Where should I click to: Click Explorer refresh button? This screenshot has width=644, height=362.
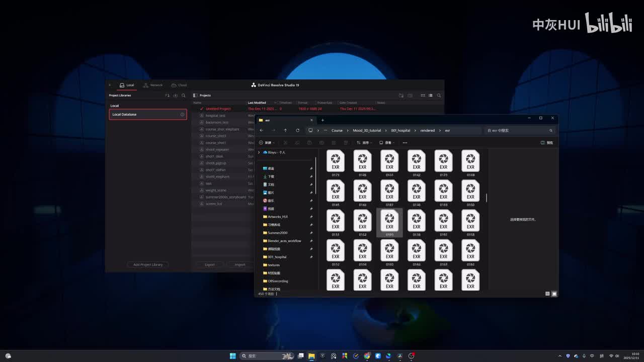coord(297,130)
